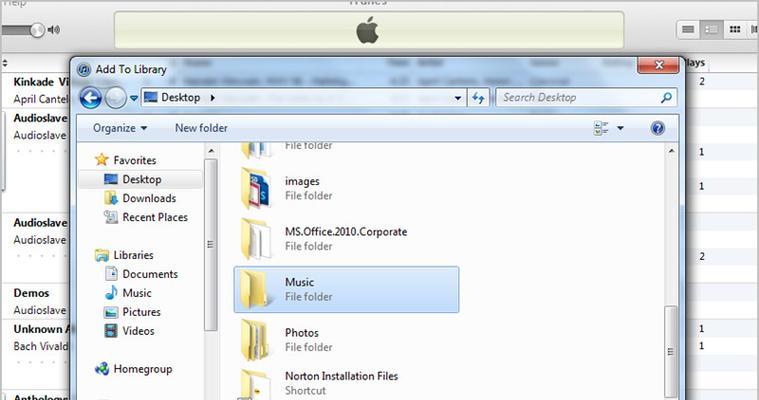759x400 pixels.
Task: Click the New folder button
Action: [201, 128]
